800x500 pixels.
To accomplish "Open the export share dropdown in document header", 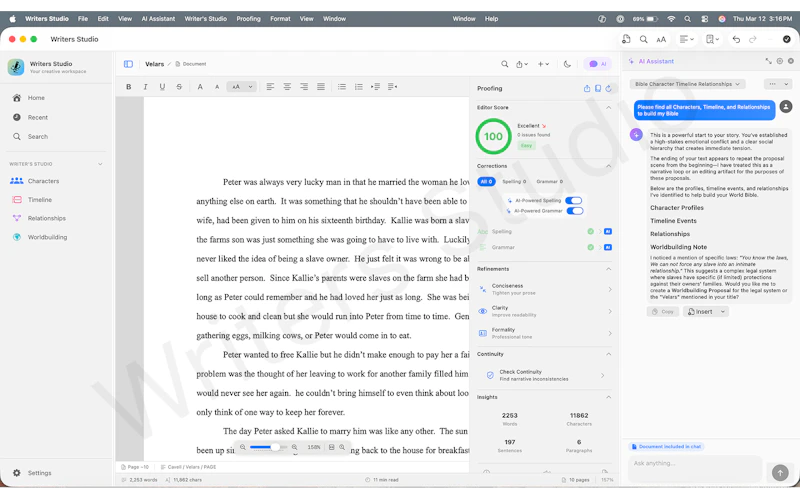I will (522, 64).
